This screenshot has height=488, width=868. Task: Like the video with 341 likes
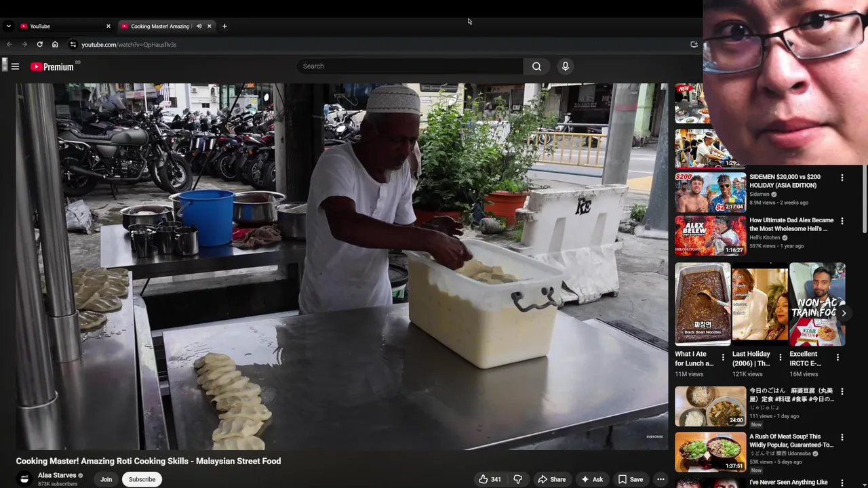click(x=490, y=479)
